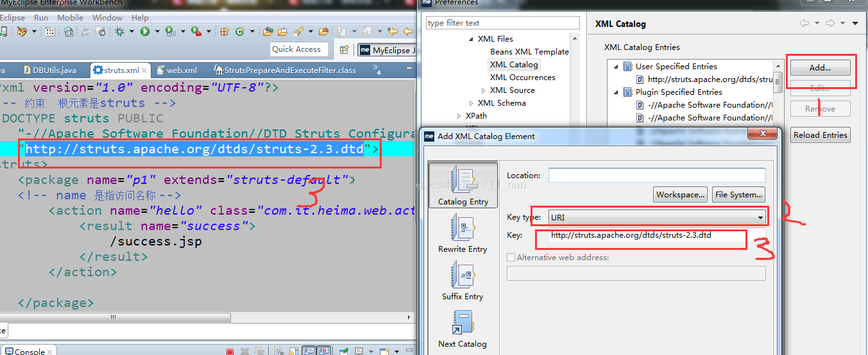The height and width of the screenshot is (355, 868).
Task: Collapse Plugin Specified Entries node
Action: (x=616, y=92)
